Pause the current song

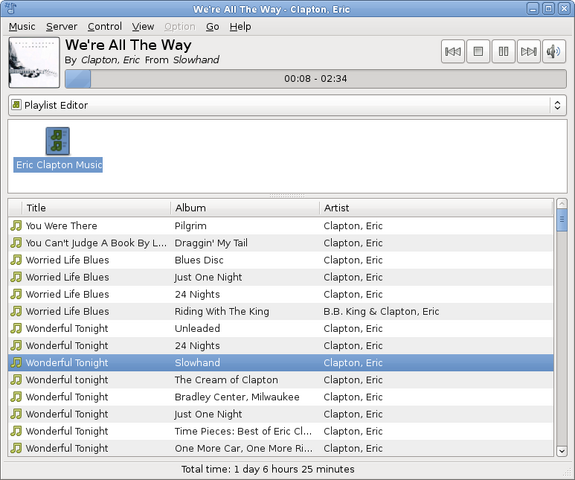[503, 51]
